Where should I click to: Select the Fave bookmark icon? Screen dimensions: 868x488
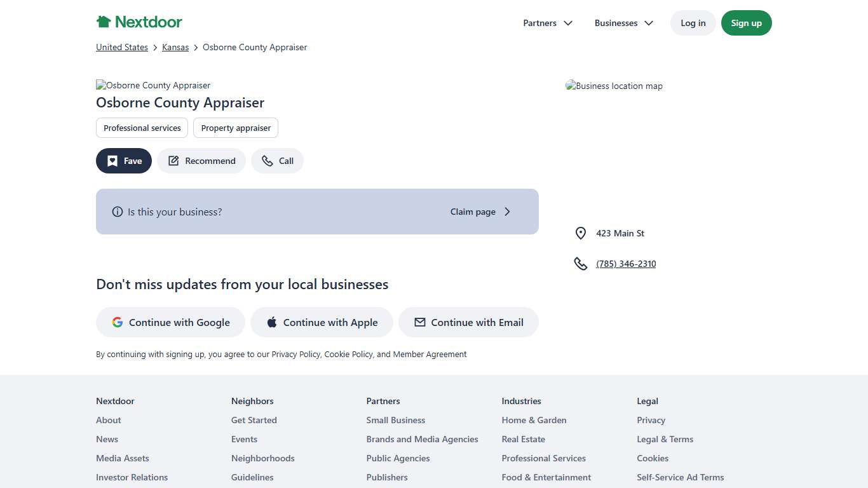113,161
